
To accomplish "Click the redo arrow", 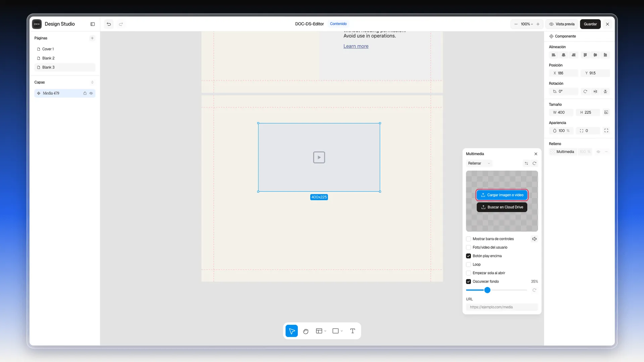I will 121,24.
